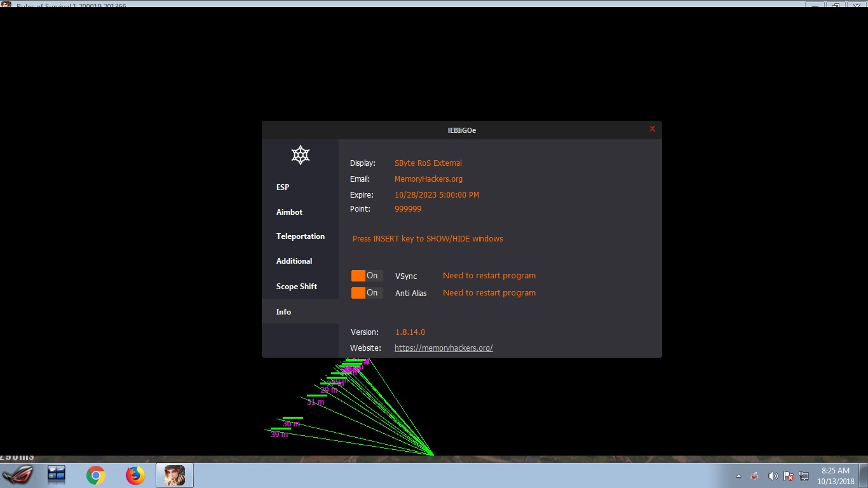Click the version number '1.8.14.0'

point(410,332)
